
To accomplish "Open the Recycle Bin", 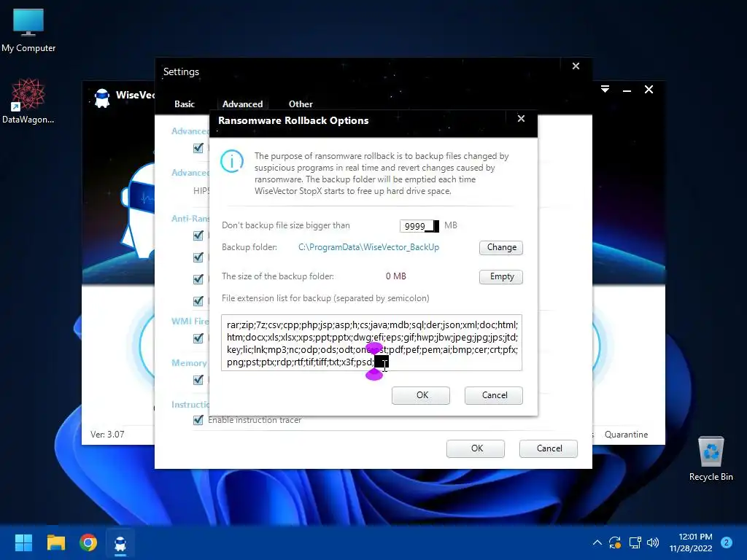I will 711,459.
